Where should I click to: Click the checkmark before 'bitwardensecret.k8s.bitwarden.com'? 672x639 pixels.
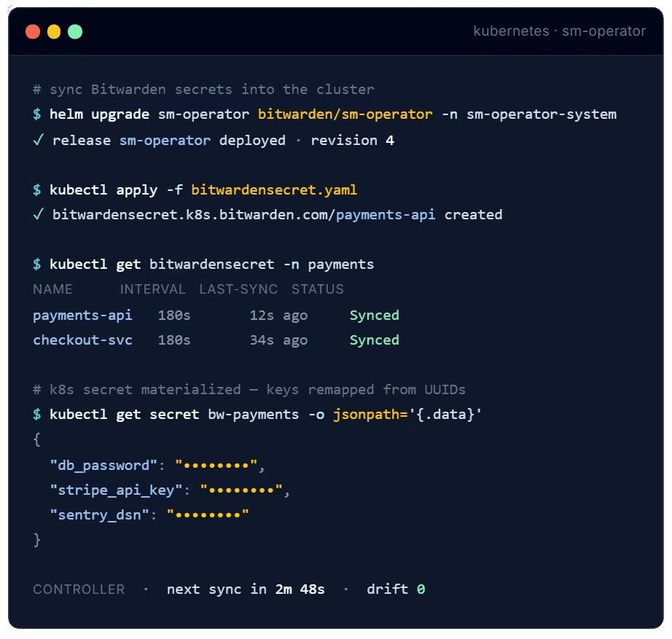click(x=39, y=214)
